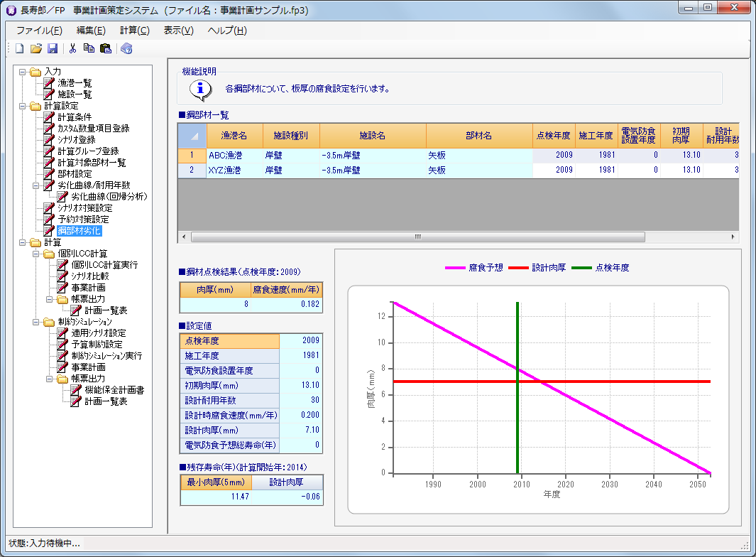Open 漁港一覧 in the navigation tree
Image resolution: width=756 pixels, height=557 pixels.
pyautogui.click(x=75, y=83)
